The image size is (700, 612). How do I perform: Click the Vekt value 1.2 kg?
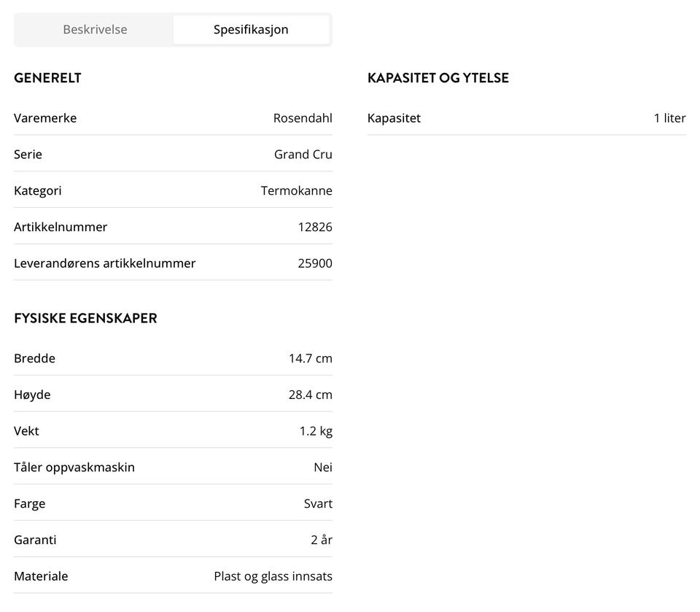[316, 431]
